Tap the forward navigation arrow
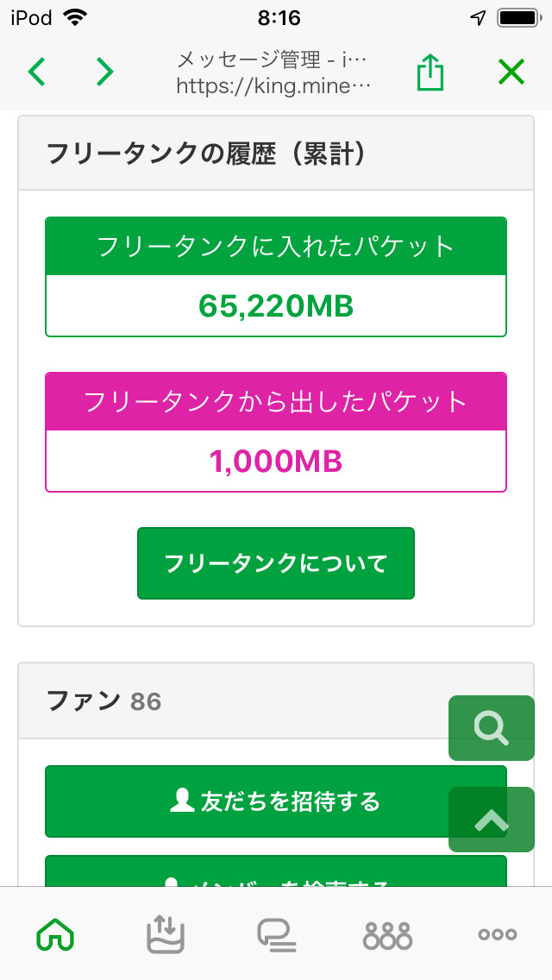The image size is (552, 980). coord(104,72)
